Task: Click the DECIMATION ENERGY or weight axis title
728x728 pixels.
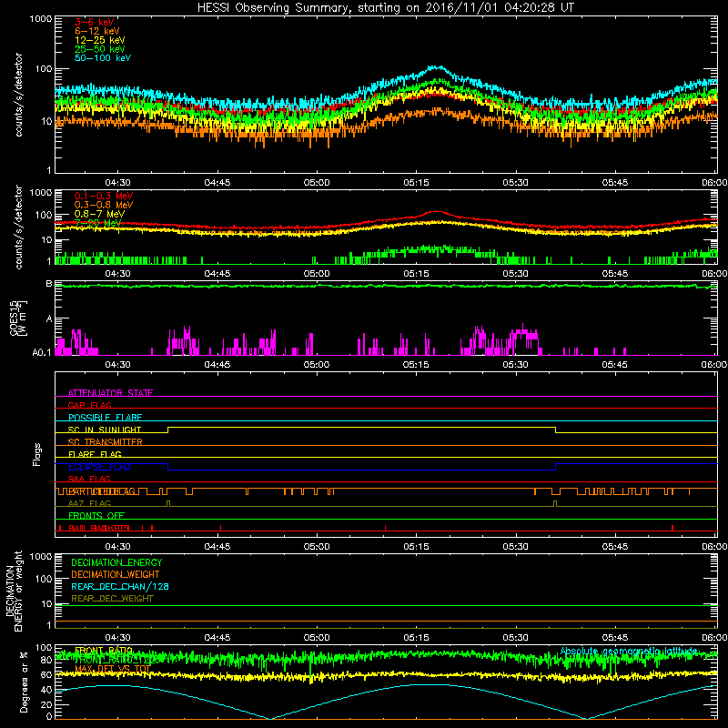Action: (x=14, y=591)
